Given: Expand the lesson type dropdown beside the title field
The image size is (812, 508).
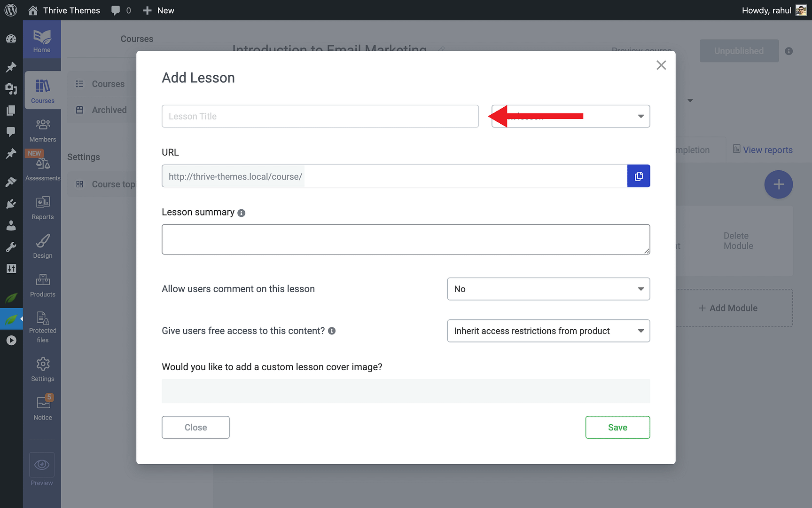Looking at the screenshot, I should [640, 116].
